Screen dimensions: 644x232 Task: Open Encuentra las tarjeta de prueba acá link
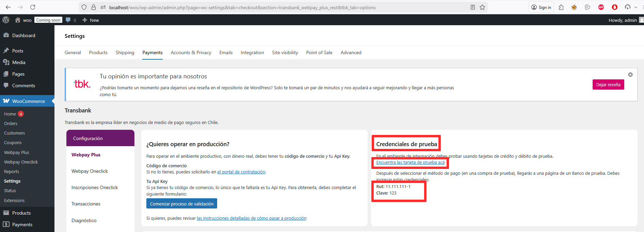[410, 163]
